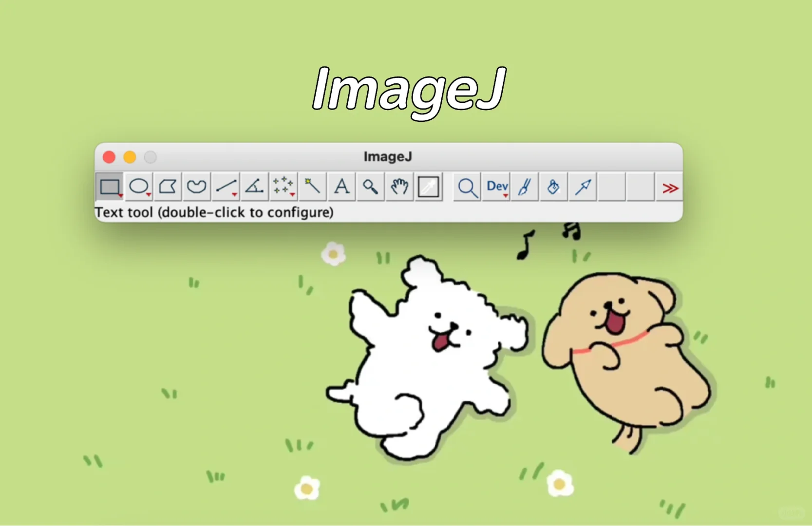Open the Dev developer menu

coord(496,187)
